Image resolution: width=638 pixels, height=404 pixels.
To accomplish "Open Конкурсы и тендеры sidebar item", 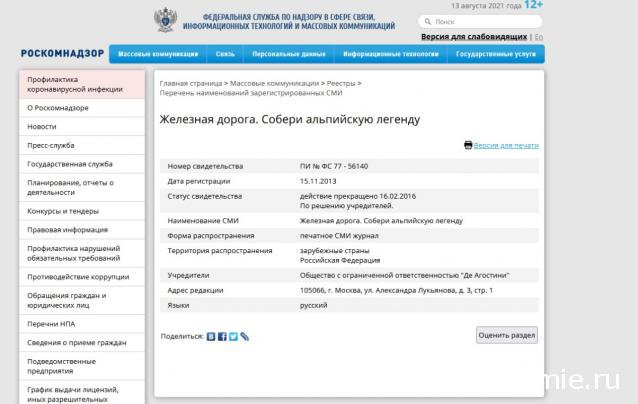I will coord(82,211).
